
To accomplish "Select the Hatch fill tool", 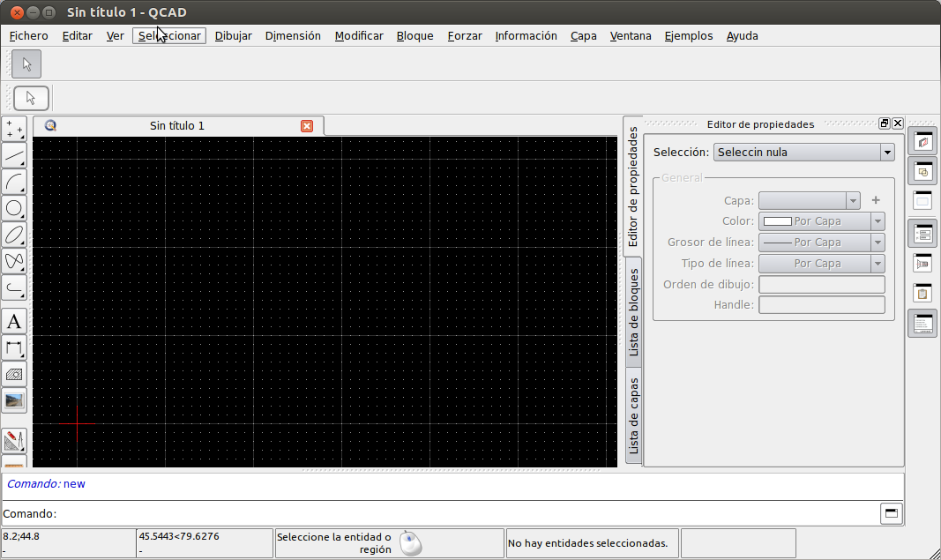I will tap(14, 374).
